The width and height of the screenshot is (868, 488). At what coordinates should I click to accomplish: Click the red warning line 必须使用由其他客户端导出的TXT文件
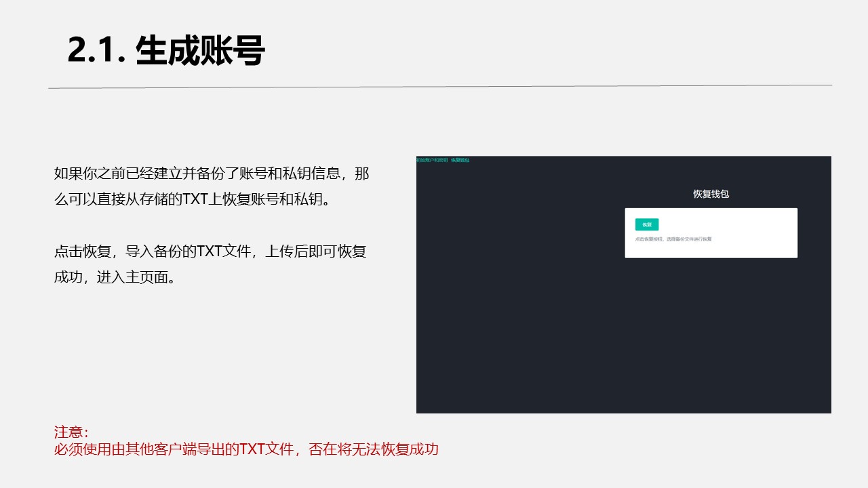(246, 449)
